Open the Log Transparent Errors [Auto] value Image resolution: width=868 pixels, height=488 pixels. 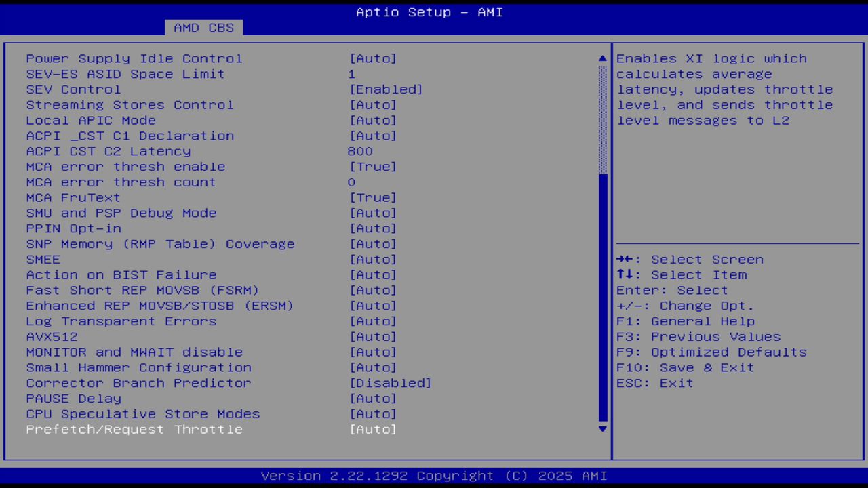373,321
